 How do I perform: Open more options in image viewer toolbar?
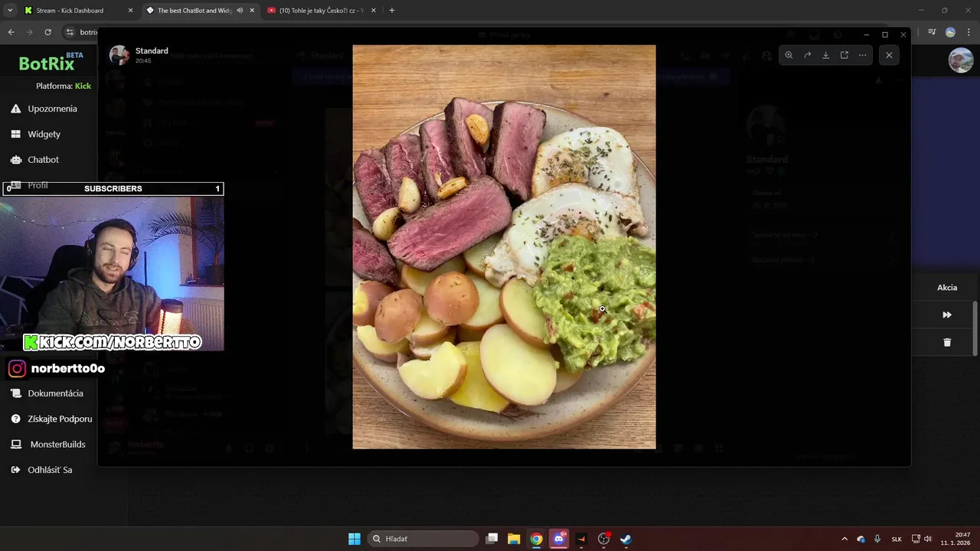point(862,55)
